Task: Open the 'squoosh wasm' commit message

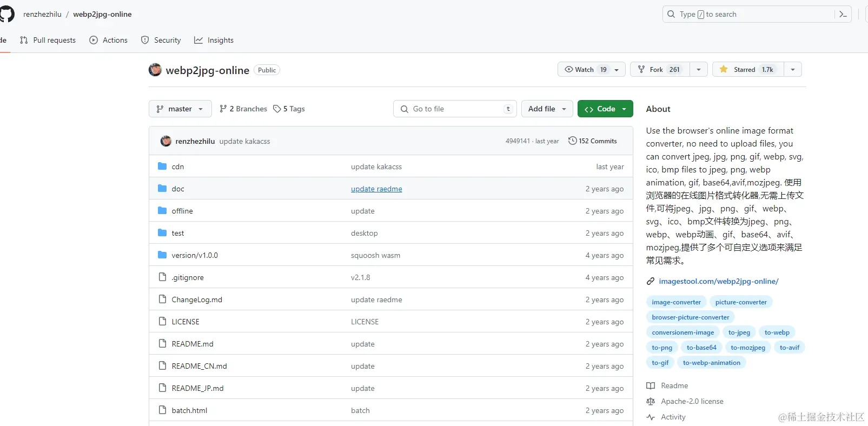Action: pos(375,255)
